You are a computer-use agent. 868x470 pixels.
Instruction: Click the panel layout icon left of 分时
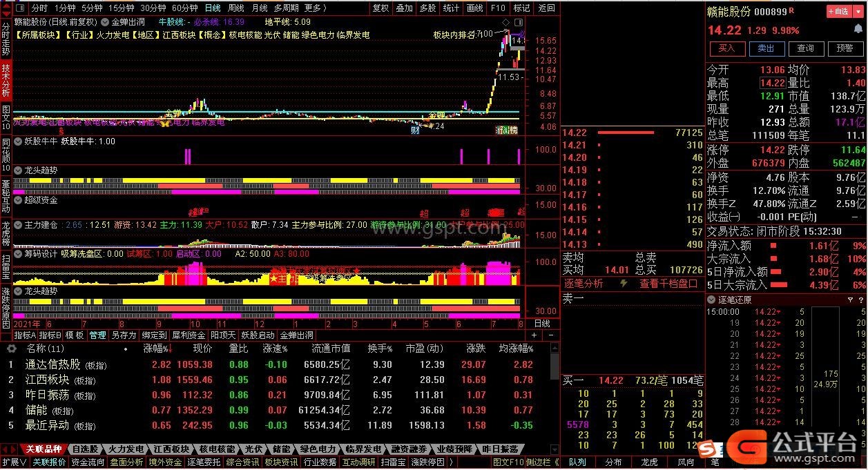19,8
